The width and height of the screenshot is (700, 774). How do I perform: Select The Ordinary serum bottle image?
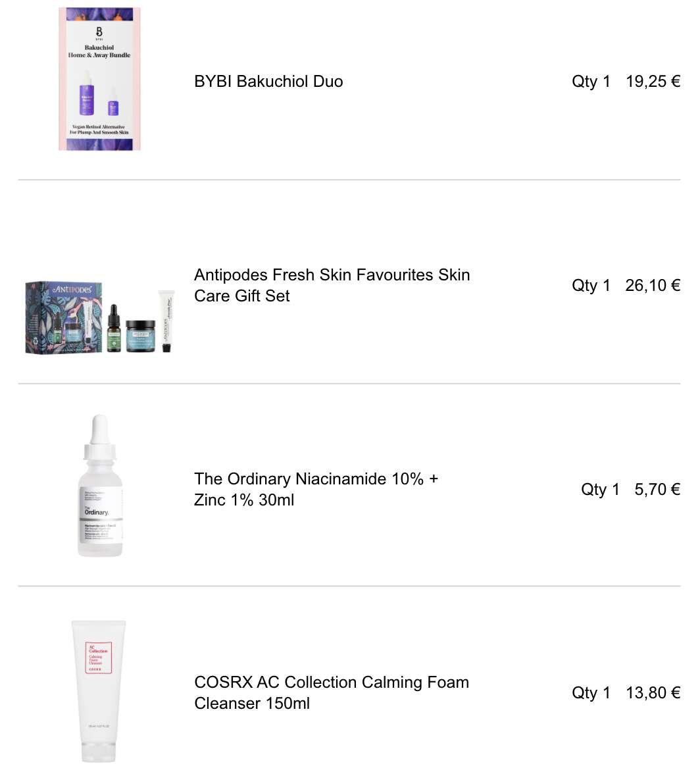[x=99, y=486]
